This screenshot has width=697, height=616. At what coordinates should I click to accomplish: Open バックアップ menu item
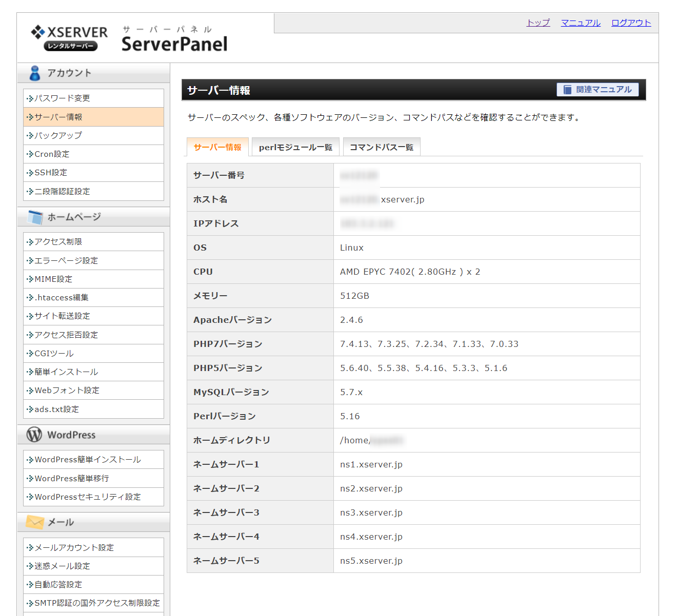click(x=94, y=135)
